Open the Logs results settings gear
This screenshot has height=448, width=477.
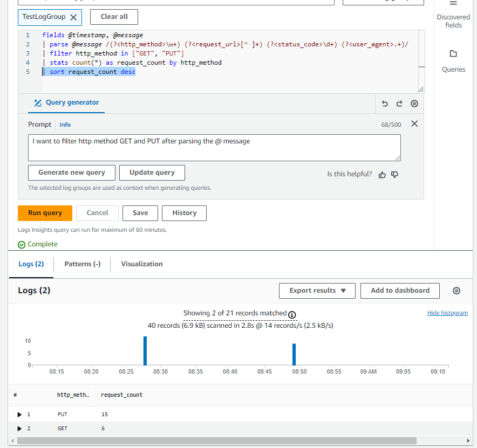tap(456, 291)
